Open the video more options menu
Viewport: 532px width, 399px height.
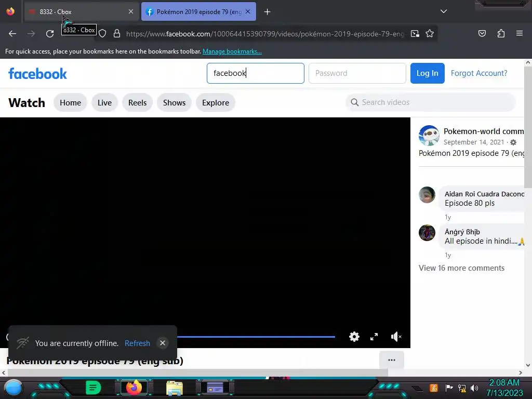tap(392, 360)
